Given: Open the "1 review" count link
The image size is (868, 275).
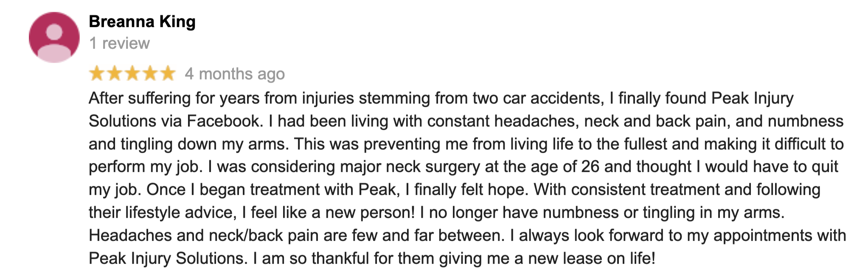Looking at the screenshot, I should [x=119, y=43].
